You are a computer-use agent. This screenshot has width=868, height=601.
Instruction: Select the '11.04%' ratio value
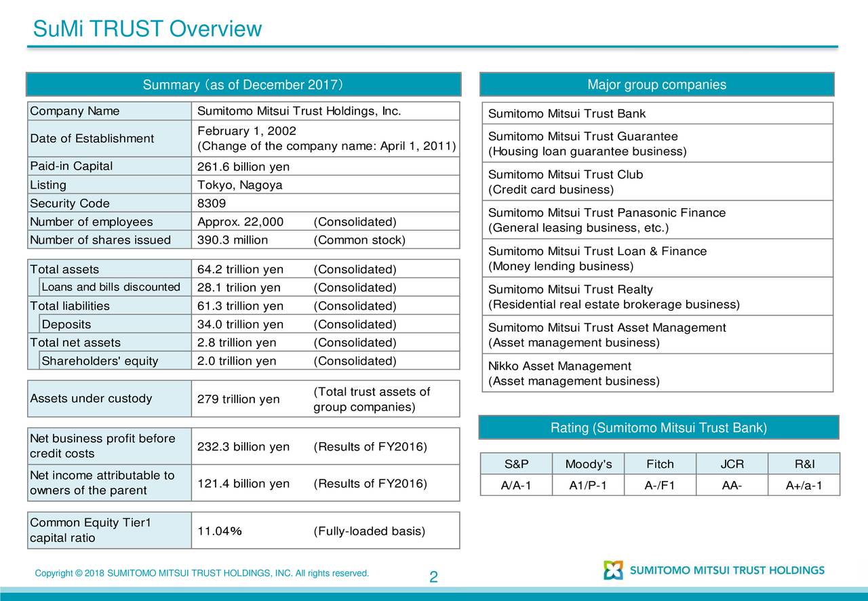(x=220, y=530)
